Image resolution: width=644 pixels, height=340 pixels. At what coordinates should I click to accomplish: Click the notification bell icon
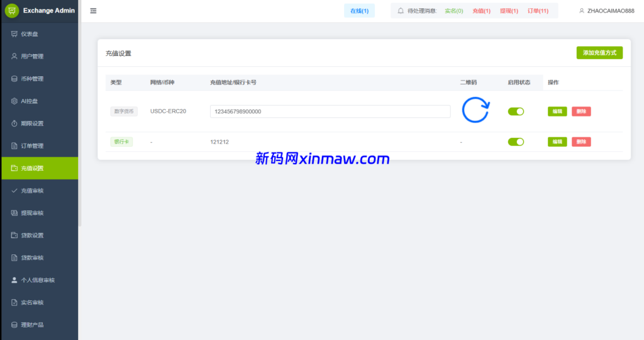point(401,11)
